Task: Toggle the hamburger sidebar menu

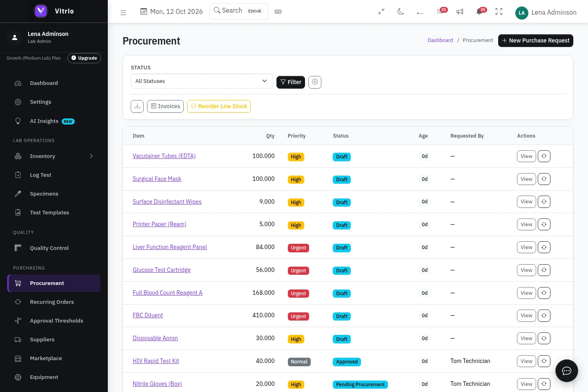Action: [x=123, y=13]
